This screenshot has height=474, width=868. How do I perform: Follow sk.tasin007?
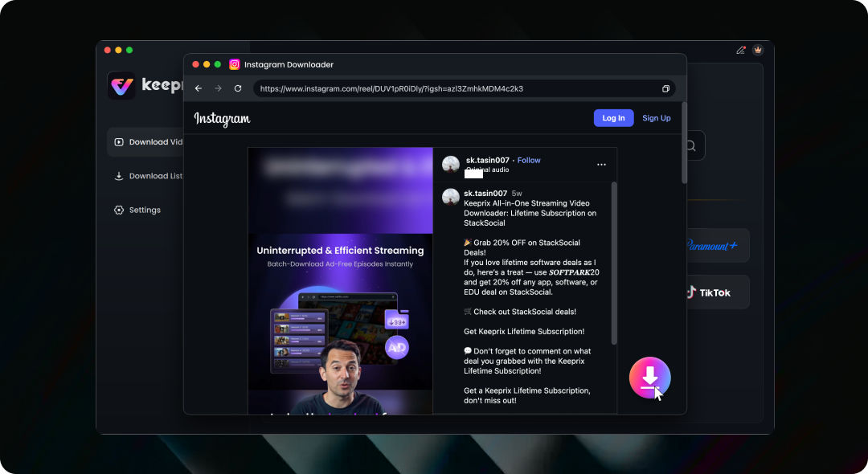tap(529, 161)
